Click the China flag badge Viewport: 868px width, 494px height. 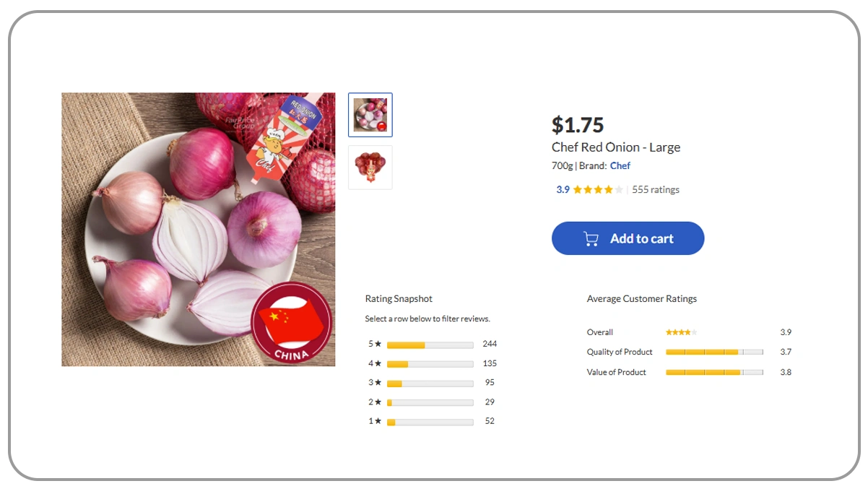click(291, 322)
